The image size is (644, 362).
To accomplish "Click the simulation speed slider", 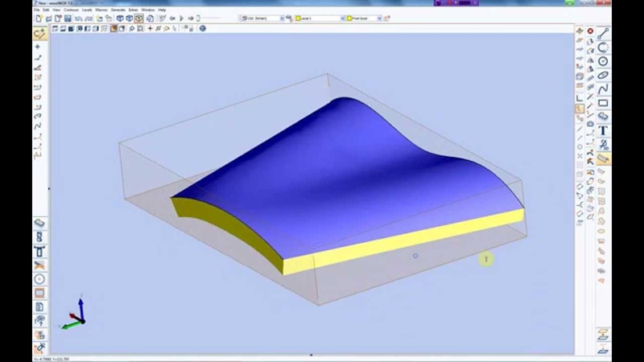I will (211, 18).
